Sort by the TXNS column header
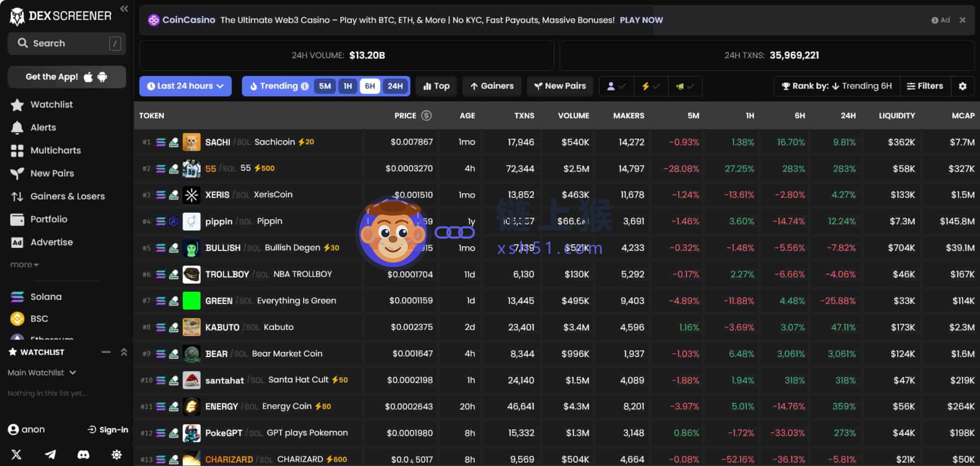 click(x=524, y=116)
